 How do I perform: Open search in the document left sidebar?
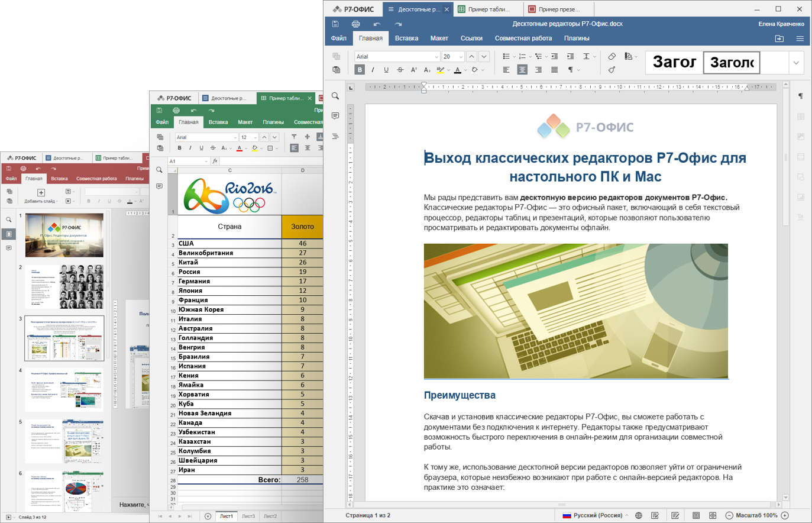tap(335, 96)
